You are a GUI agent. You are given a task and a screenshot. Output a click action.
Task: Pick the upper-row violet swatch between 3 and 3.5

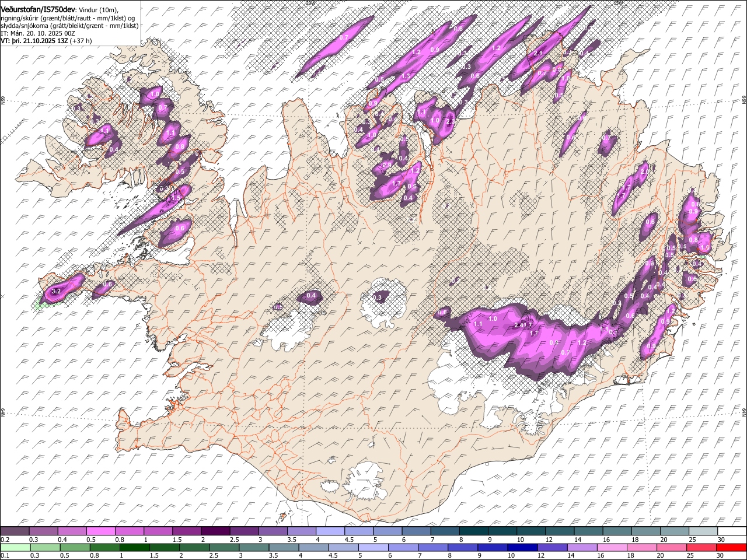pos(273,531)
